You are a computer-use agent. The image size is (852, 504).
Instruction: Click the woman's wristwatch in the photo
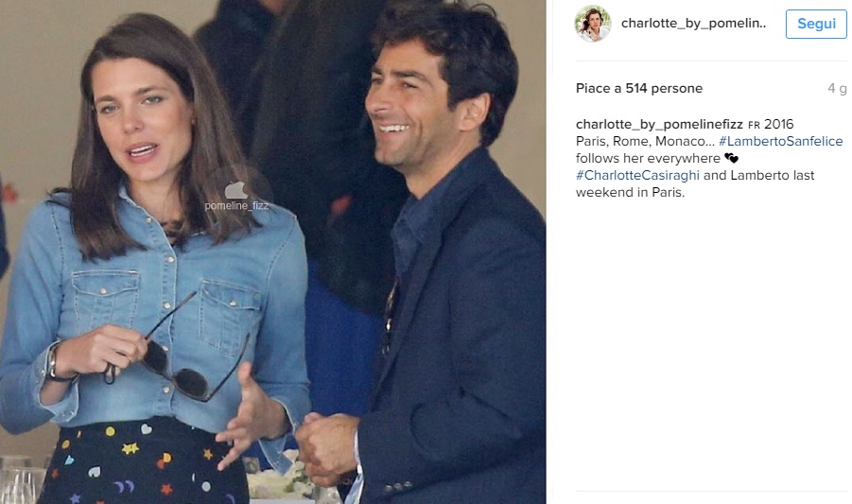click(x=53, y=362)
